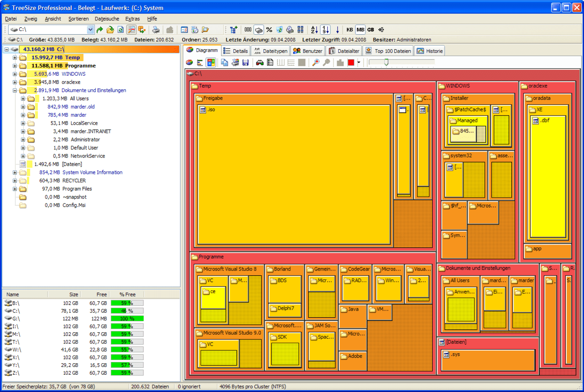Open the drive path C:\ dropdown
The width and height of the screenshot is (584, 392).
pos(90,30)
